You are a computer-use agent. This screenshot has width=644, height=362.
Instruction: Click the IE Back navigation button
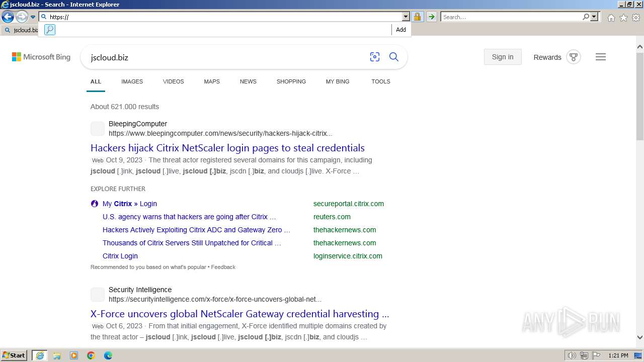coord(8,17)
